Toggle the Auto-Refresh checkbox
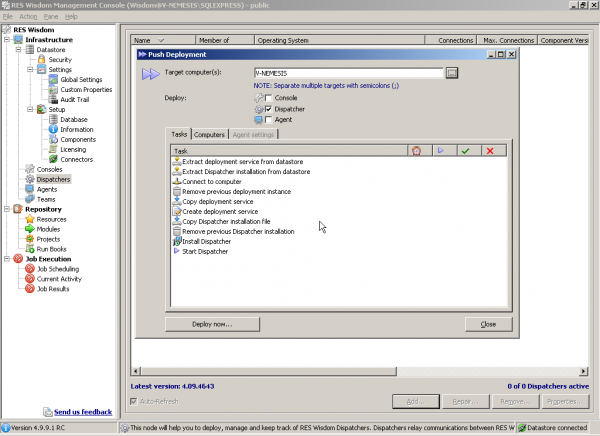Viewport: 600px width, 436px height. [134, 402]
